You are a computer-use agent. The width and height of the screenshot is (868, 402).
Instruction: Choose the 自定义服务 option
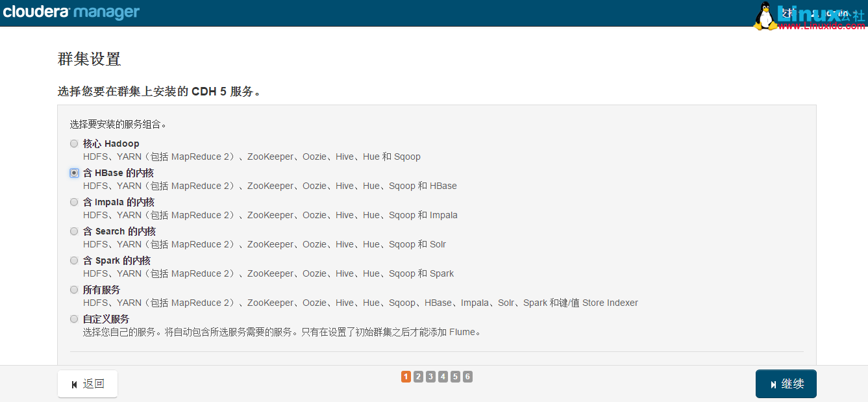tap(73, 319)
